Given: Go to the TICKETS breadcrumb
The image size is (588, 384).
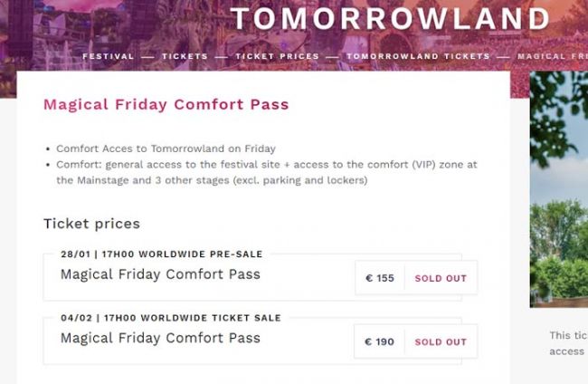Looking at the screenshot, I should click(185, 56).
